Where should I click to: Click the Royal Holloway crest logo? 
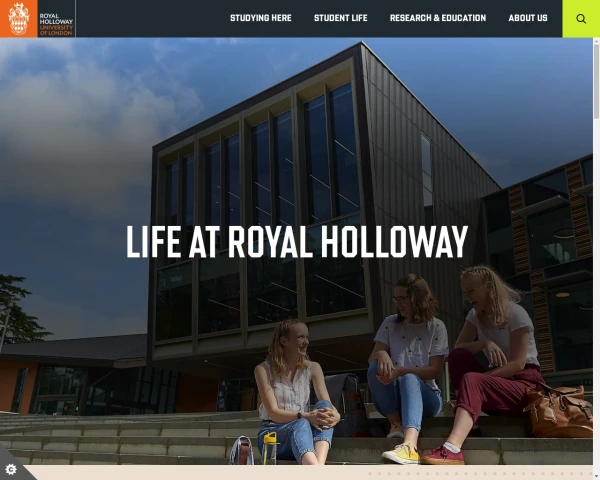pos(19,18)
